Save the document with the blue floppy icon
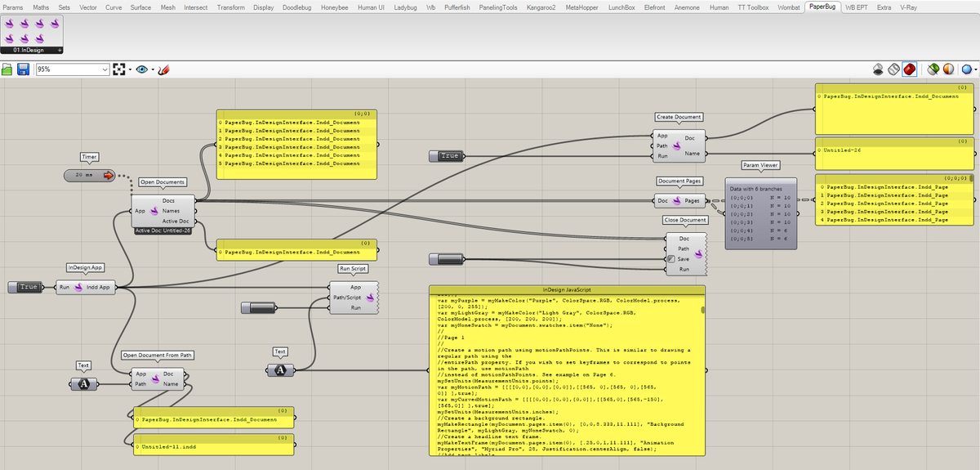980x470 pixels. coord(23,70)
